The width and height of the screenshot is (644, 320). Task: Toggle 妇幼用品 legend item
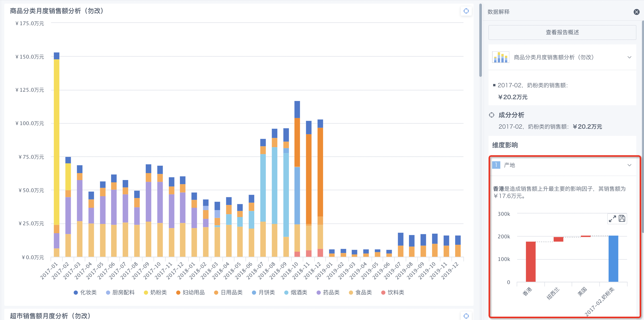(190, 292)
